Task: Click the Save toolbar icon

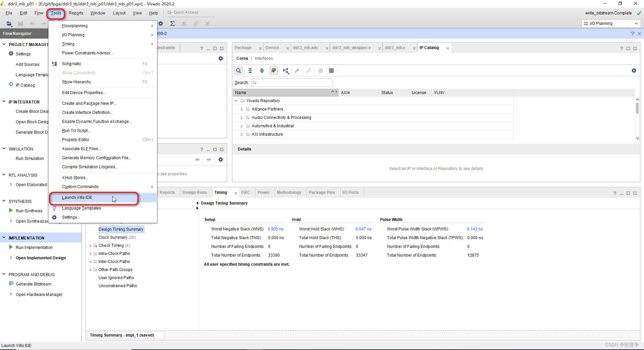Action: (20, 24)
